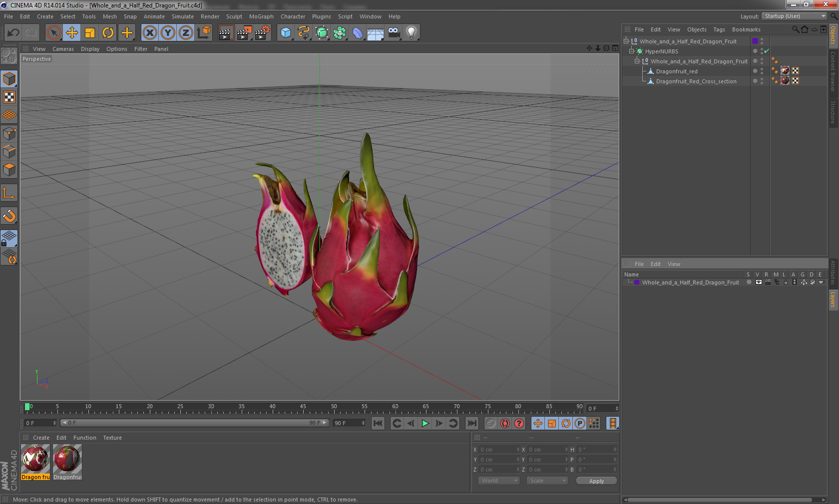The width and height of the screenshot is (839, 504).
Task: Select the Dragon fru material thumbnail
Action: [35, 463]
